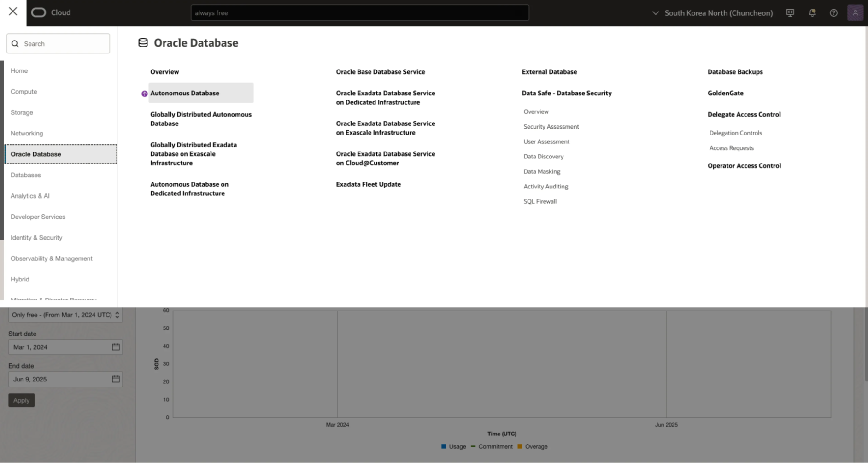Open Activity Auditing
Viewport: 868px width, 463px height.
tap(546, 187)
